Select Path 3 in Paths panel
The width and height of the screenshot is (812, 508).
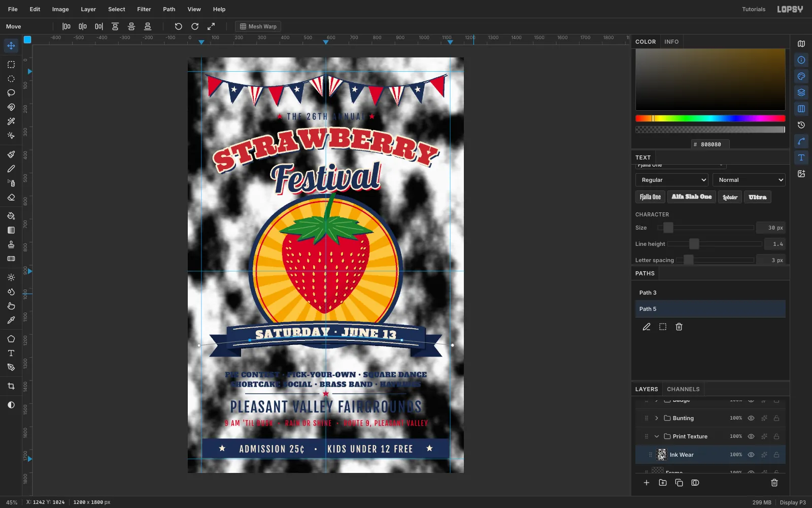point(710,293)
